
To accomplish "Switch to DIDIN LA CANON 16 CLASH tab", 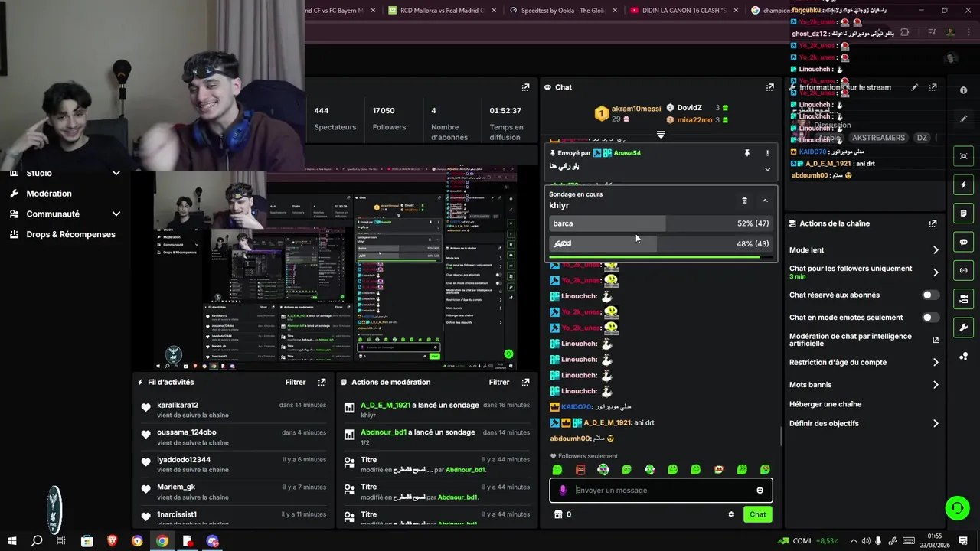I will click(x=684, y=11).
